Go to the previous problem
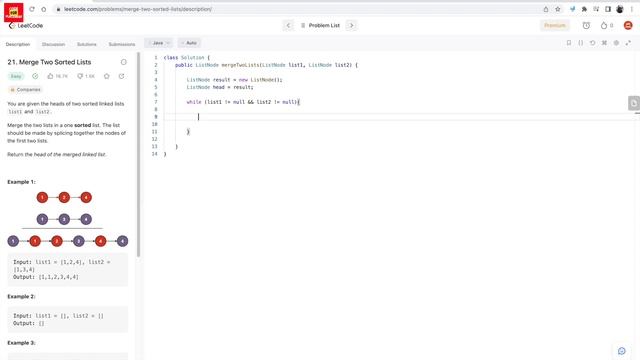The image size is (640, 360). (288, 25)
